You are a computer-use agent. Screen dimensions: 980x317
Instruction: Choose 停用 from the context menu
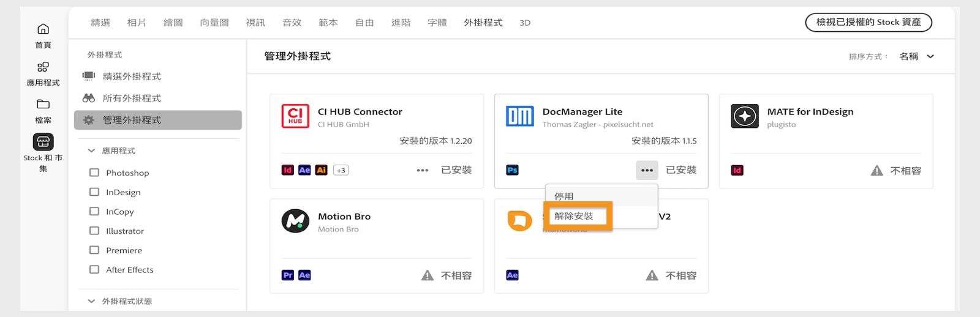click(x=601, y=196)
